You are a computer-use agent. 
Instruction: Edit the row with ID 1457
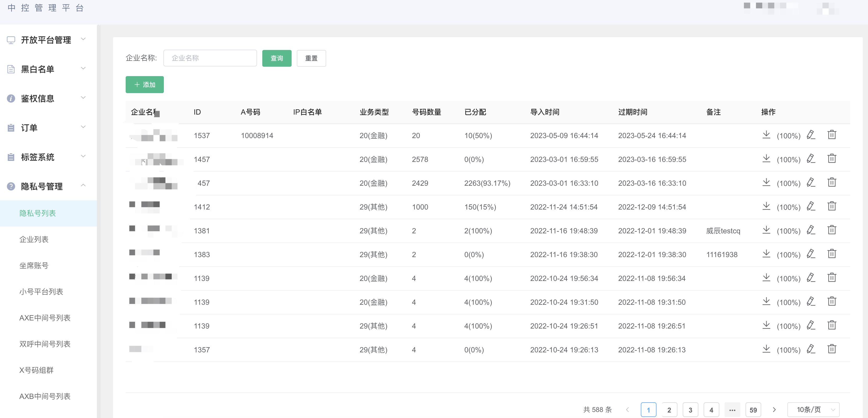[x=811, y=159]
